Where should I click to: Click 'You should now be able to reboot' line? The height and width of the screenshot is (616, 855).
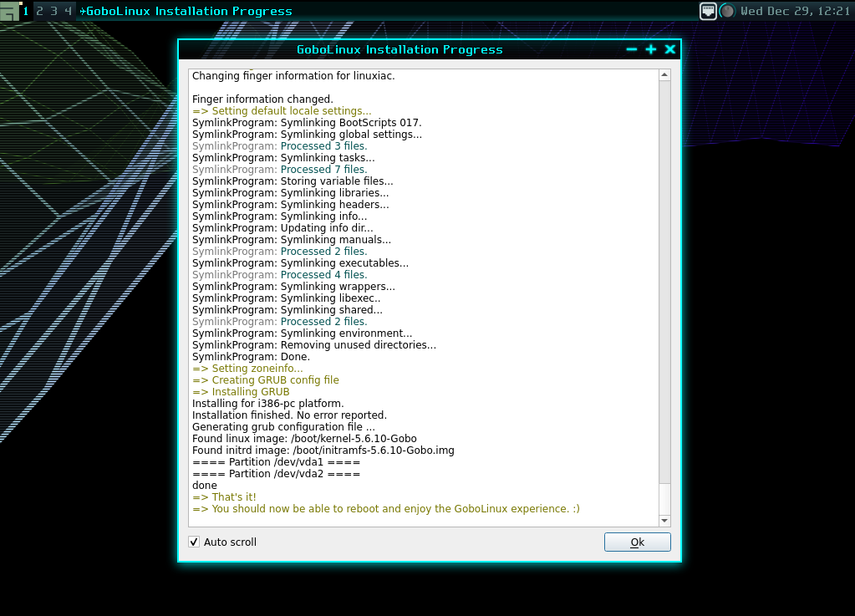point(385,509)
